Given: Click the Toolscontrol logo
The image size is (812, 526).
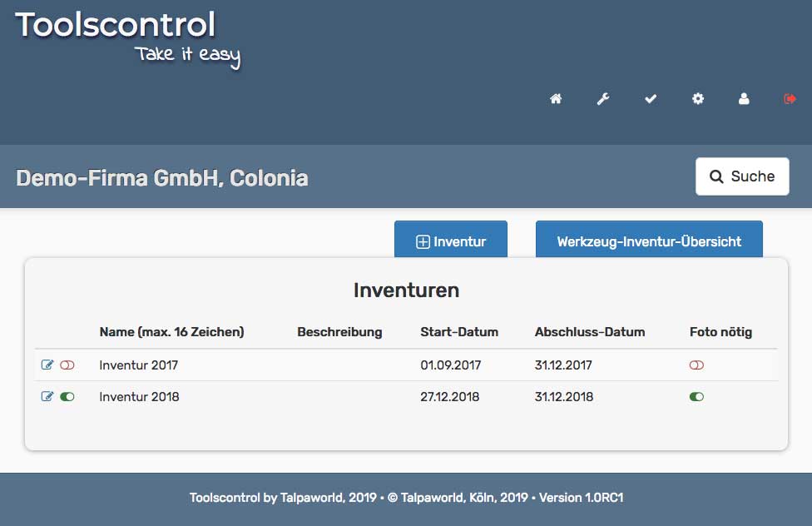Looking at the screenshot, I should [115, 24].
